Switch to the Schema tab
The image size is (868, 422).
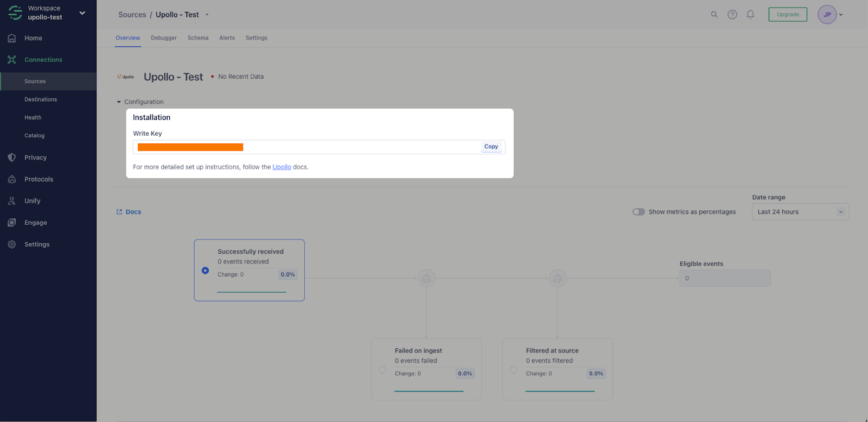click(x=198, y=38)
